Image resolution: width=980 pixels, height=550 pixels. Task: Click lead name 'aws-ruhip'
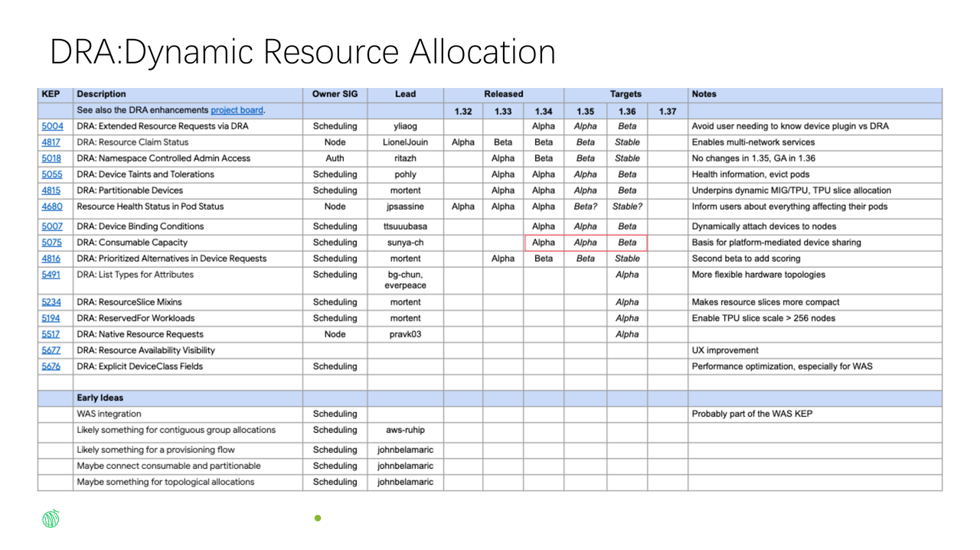405,430
